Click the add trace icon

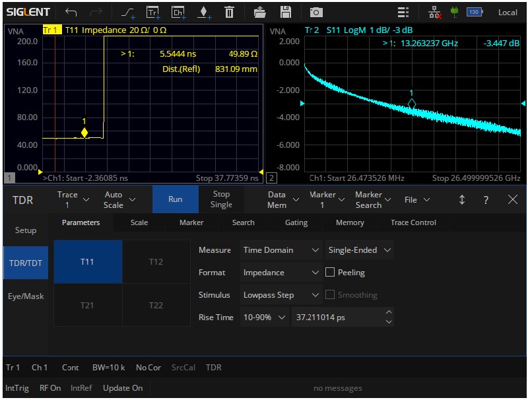tap(153, 12)
